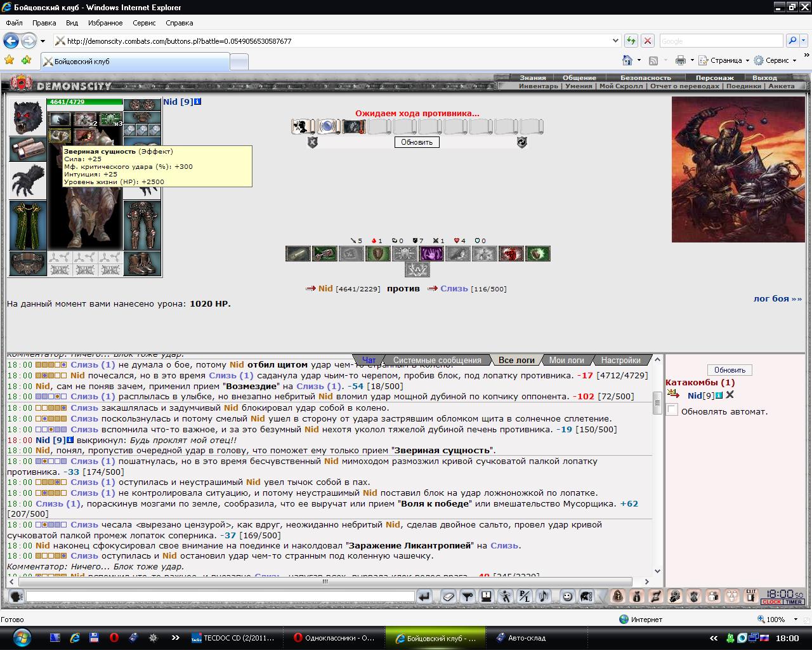
Task: Click the Refresh page button in IE
Action: coord(631,41)
